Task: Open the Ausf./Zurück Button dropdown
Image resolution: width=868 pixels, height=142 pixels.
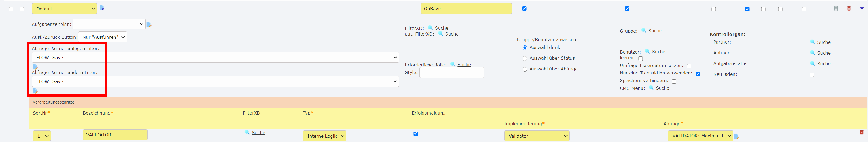Action: pos(102,37)
